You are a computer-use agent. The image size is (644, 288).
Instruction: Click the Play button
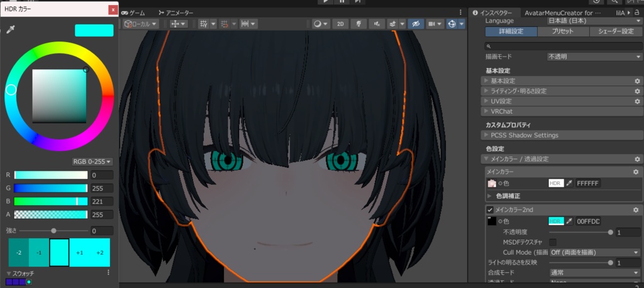click(x=326, y=2)
